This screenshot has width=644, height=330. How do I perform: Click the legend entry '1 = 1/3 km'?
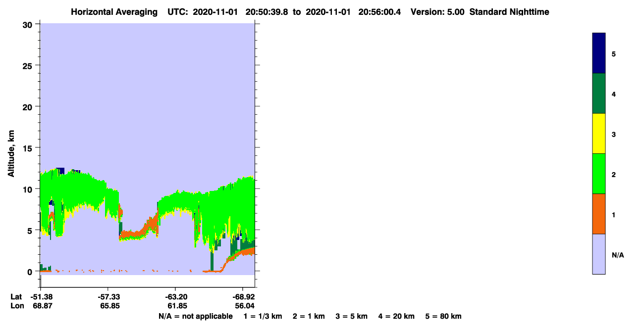click(x=263, y=316)
